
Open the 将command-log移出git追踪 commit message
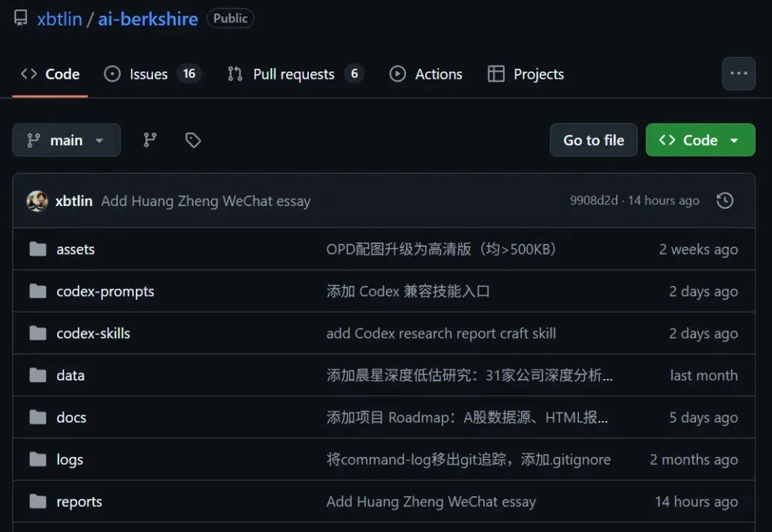point(468,460)
